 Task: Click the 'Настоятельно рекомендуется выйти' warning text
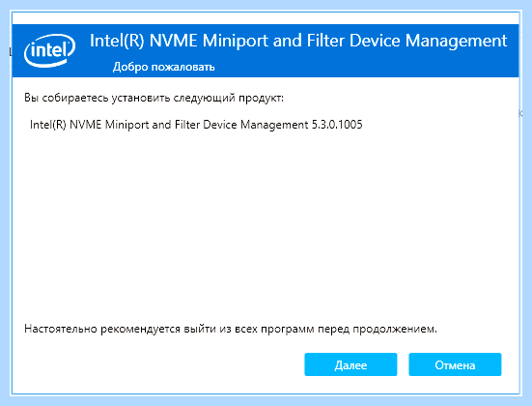pos(231,329)
